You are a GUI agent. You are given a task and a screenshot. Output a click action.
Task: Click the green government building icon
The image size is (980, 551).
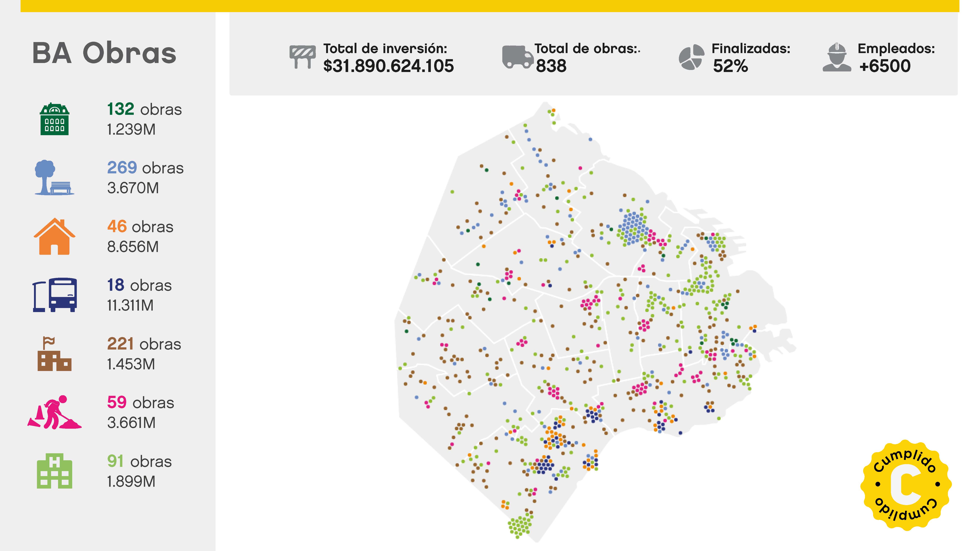click(54, 119)
